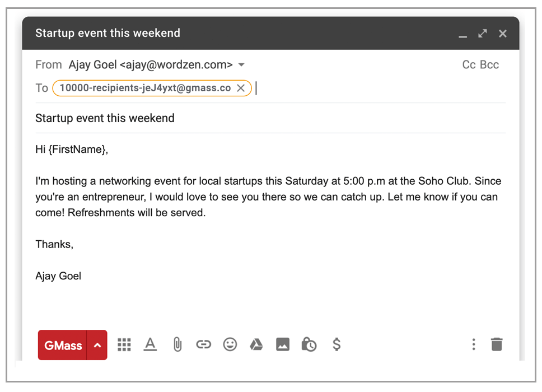Click the GMass settings grid icon
542x392 pixels.
[x=124, y=345]
